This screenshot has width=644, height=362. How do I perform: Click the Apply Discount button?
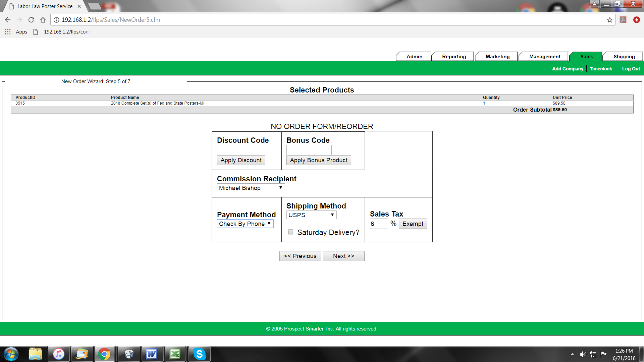241,160
